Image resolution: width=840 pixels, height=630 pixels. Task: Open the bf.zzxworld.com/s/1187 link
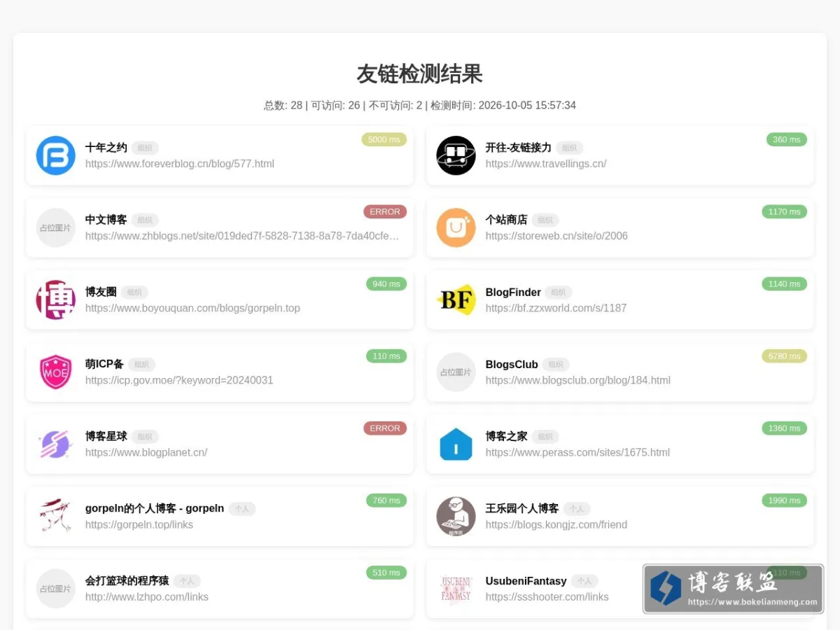(556, 308)
